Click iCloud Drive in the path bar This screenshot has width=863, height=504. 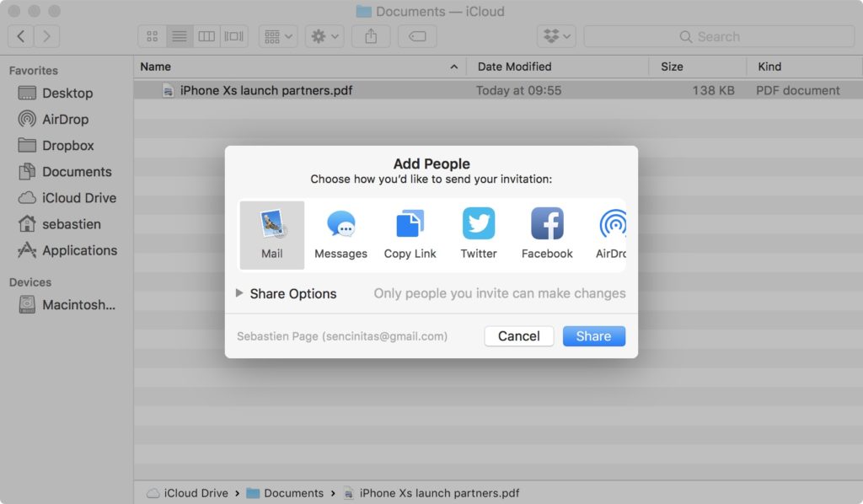[188, 493]
